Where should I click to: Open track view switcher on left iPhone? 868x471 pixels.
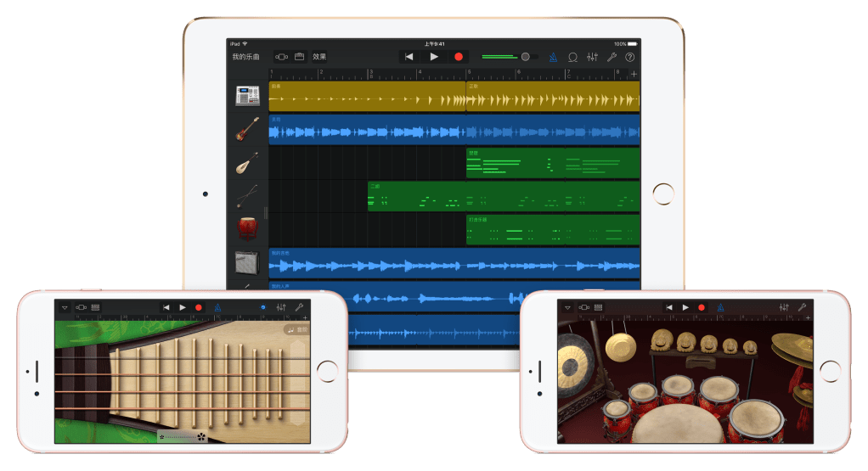[x=81, y=307]
